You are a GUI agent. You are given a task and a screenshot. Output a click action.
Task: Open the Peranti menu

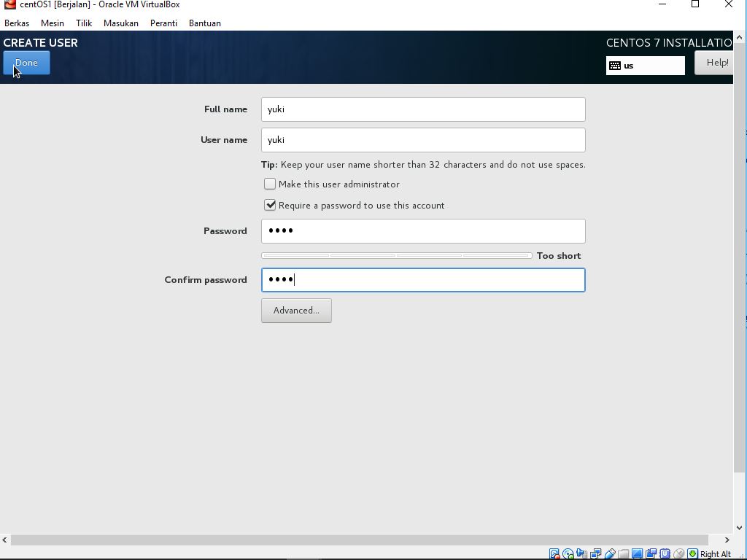tap(163, 23)
